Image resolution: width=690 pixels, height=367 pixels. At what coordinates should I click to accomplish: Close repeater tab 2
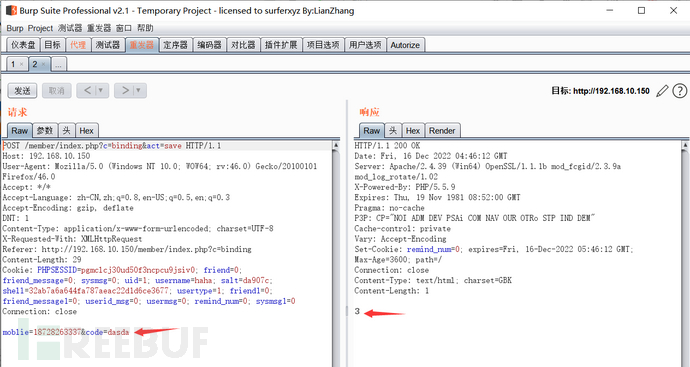[43, 64]
